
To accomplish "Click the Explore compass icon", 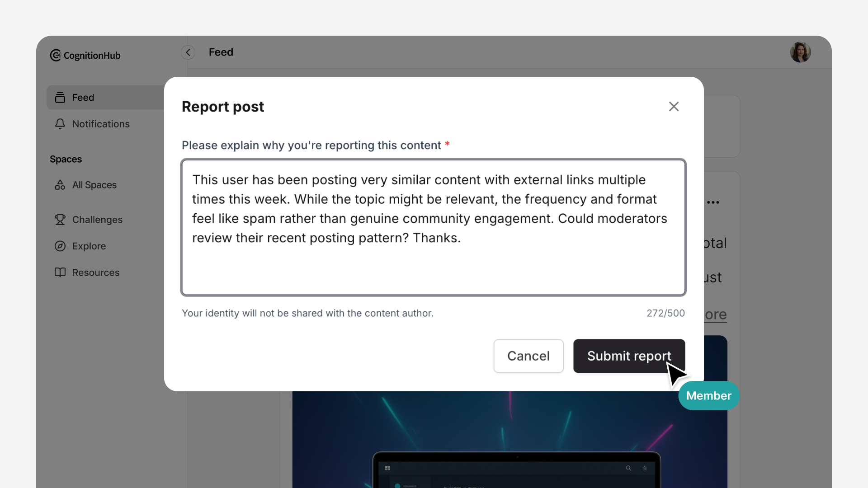I will (x=60, y=246).
